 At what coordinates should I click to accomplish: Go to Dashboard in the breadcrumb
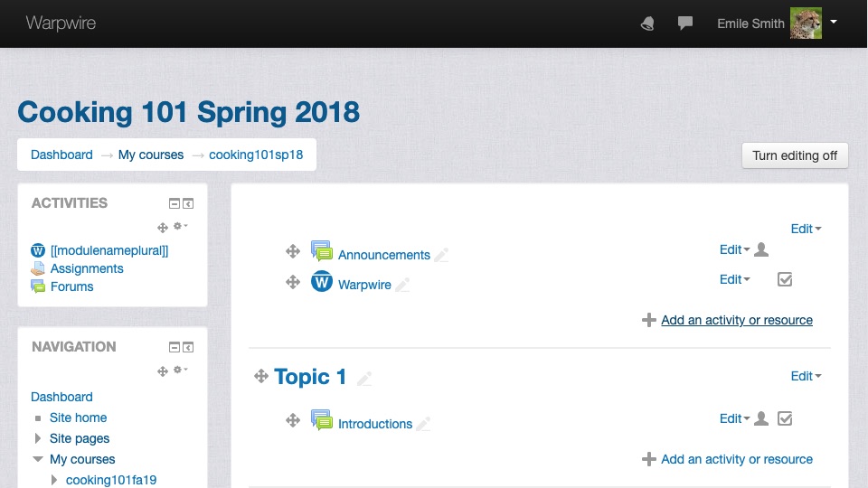pos(61,155)
